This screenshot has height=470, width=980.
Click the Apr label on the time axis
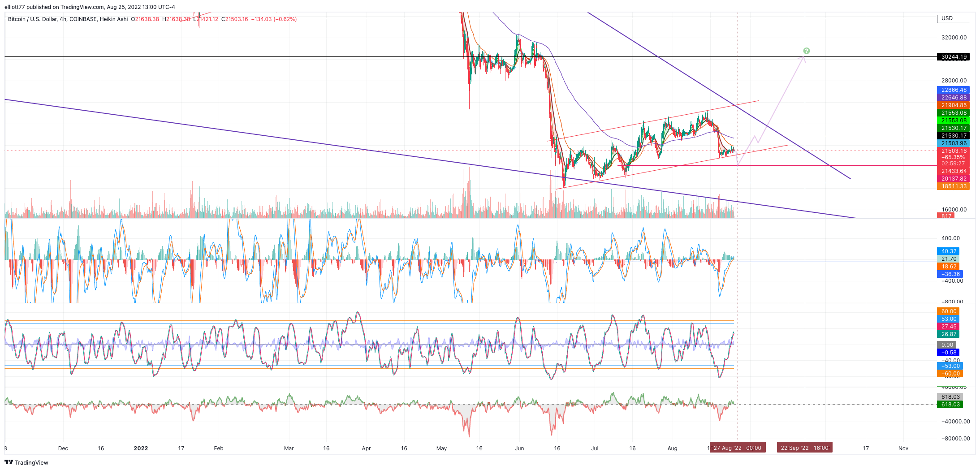[x=366, y=448]
